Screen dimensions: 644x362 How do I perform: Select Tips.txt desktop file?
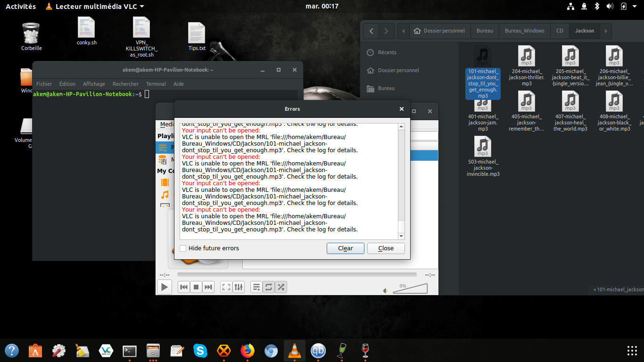coord(197,36)
